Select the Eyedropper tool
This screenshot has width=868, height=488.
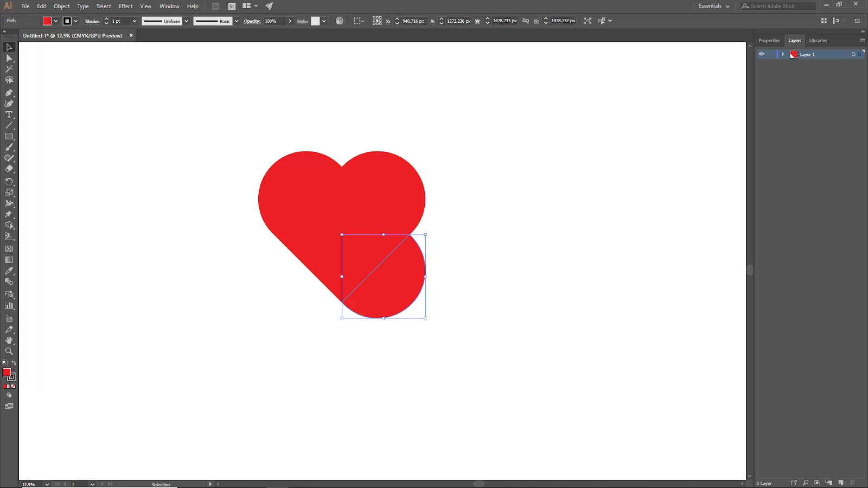(9, 271)
